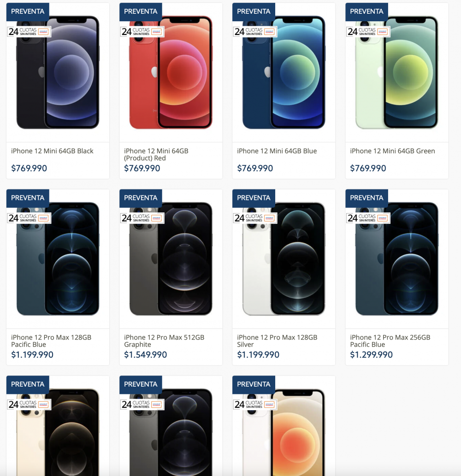Click the iPhone 12 Pro Max 512GB Graphite title

click(x=164, y=341)
